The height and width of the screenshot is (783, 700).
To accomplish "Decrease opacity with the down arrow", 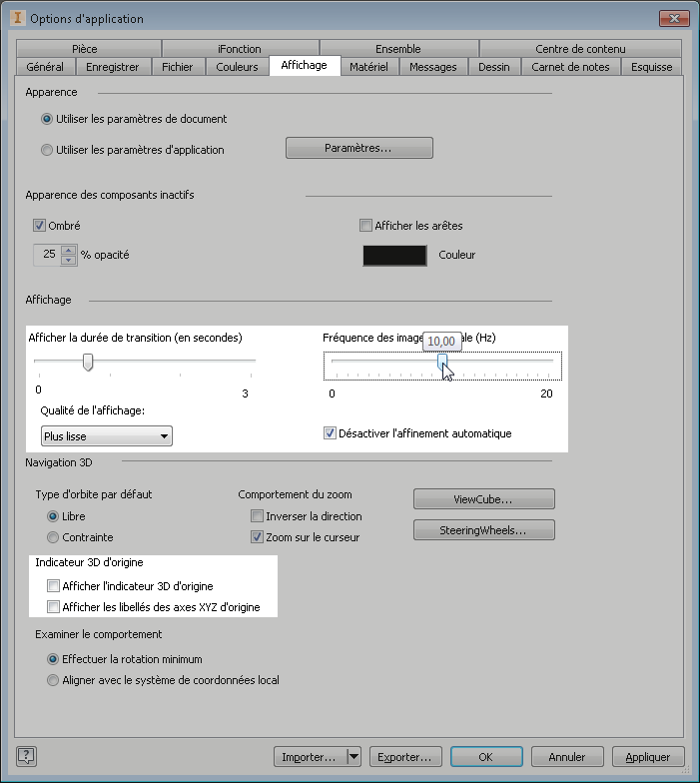I will [x=69, y=260].
